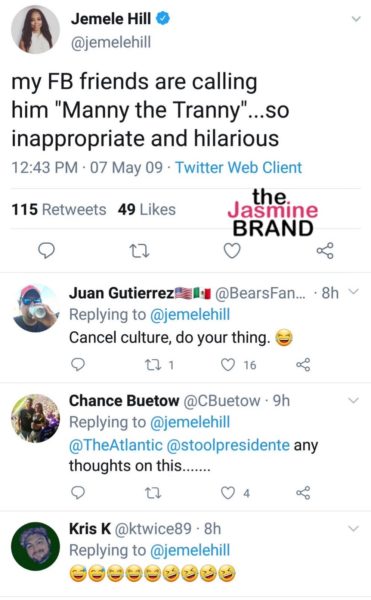Share Juan Gutierrez's reply
Image resolution: width=371 pixels, height=600 pixels.
(x=303, y=365)
